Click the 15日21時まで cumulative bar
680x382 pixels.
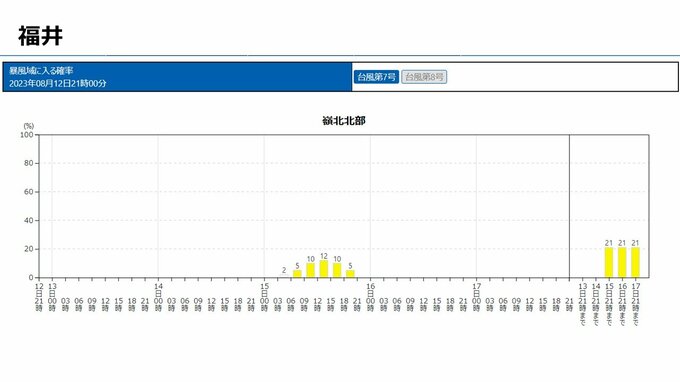pyautogui.click(x=609, y=262)
